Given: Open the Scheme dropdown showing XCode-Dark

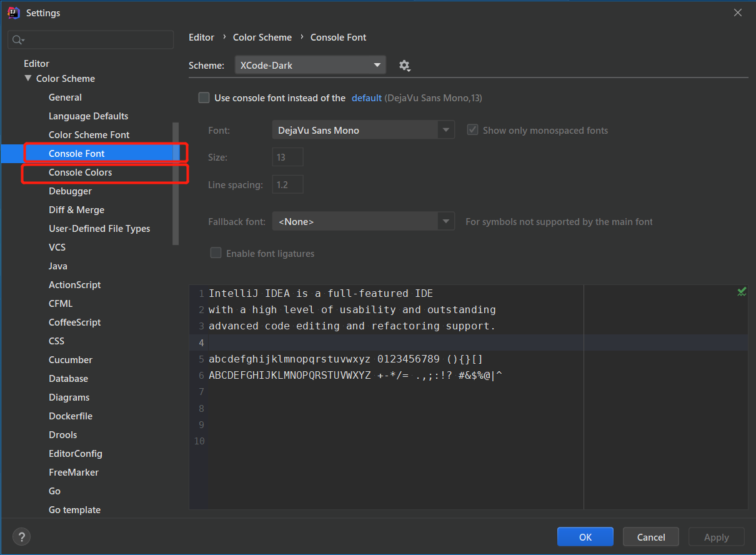Looking at the screenshot, I should point(311,65).
